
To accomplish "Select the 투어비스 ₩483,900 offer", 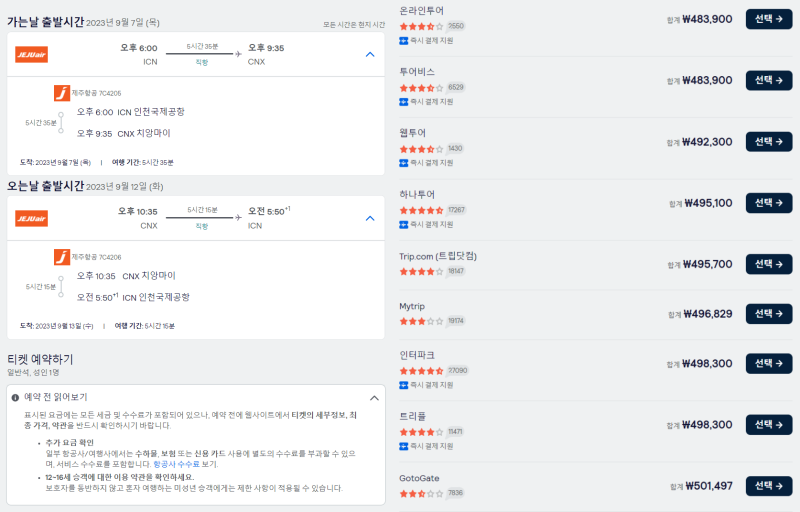I will (769, 81).
